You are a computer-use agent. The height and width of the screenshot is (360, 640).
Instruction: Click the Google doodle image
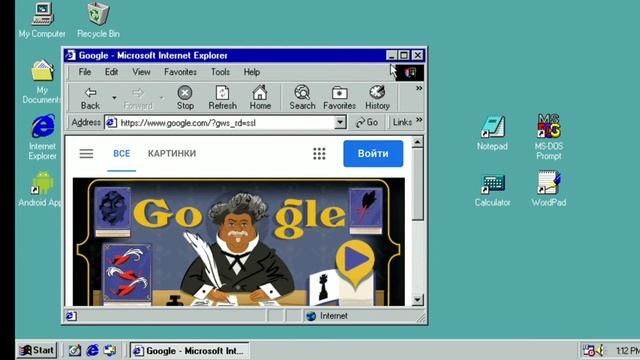[239, 242]
